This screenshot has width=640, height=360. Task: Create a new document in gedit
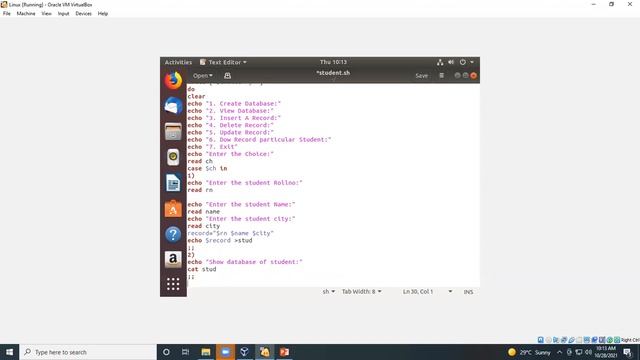tap(227, 76)
